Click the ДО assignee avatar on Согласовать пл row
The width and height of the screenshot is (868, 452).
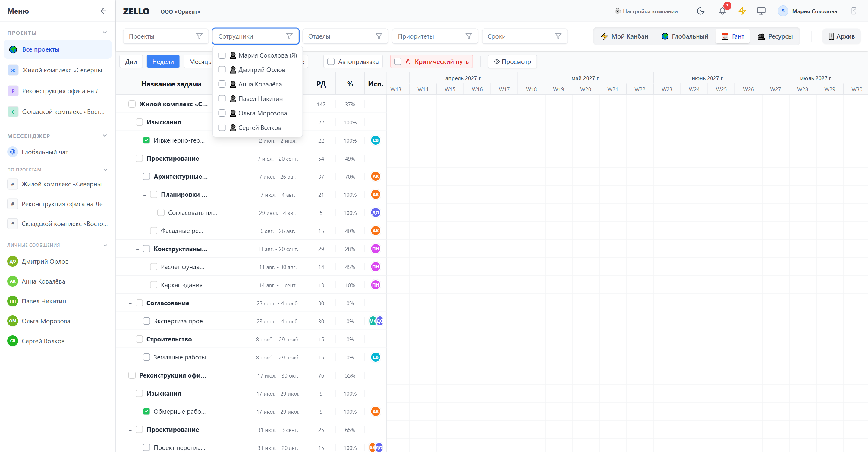(x=375, y=212)
